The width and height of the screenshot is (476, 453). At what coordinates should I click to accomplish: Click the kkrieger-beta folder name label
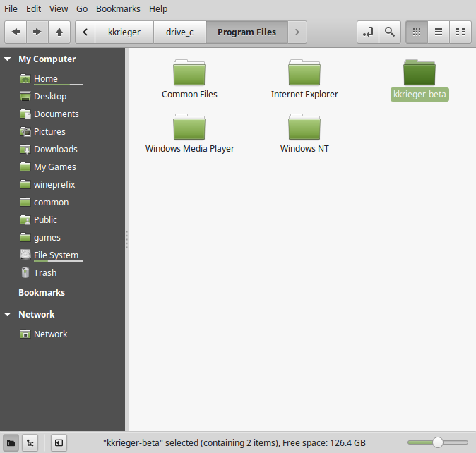(420, 95)
